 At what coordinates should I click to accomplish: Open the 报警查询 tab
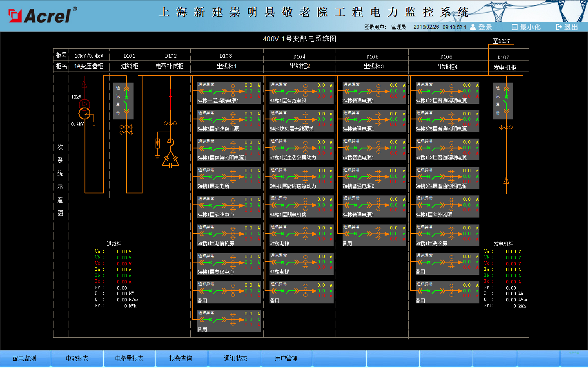tap(181, 359)
